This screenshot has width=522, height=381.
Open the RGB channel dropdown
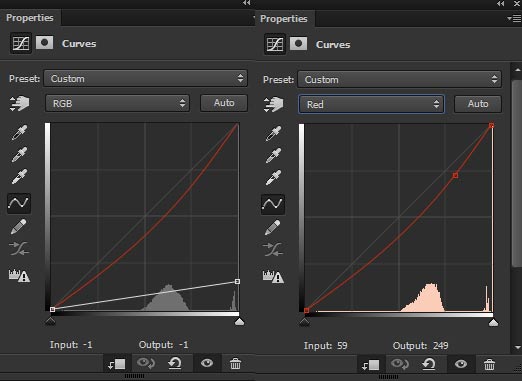[118, 103]
